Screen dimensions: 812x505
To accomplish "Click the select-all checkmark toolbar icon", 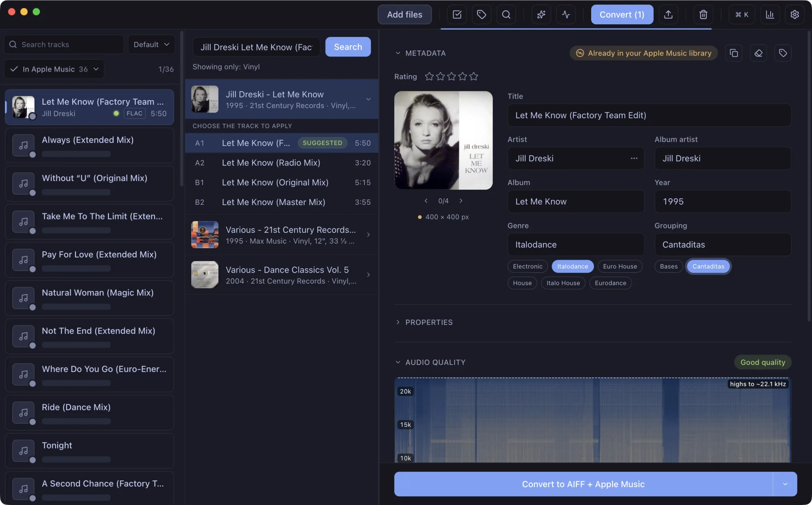I will coord(457,15).
